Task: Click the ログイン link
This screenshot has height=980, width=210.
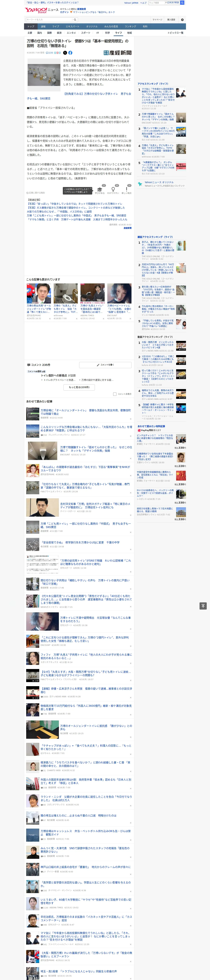Action: [x=64, y=12]
